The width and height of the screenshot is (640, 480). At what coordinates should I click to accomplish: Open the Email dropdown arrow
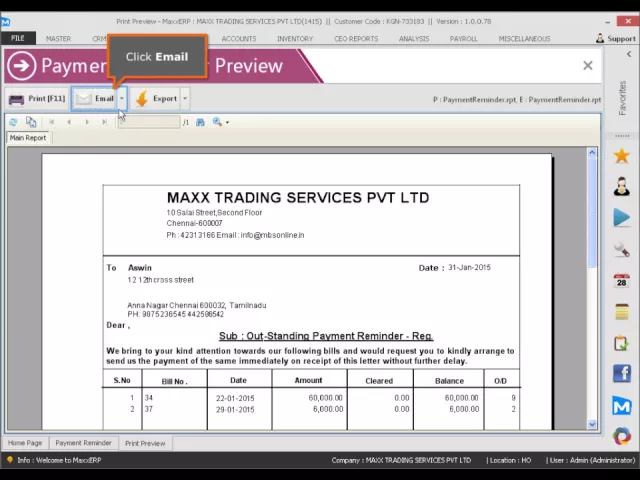click(x=122, y=99)
